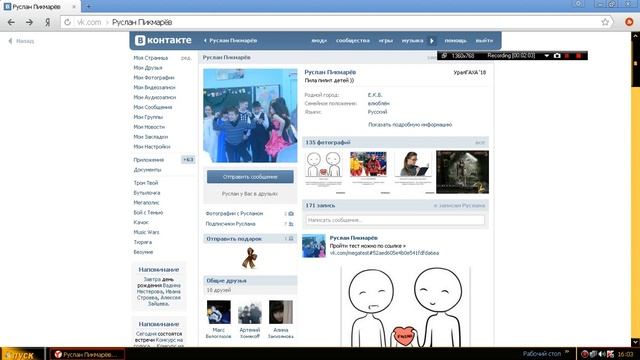Screen dimensions: 640x360
Task: Click Отправить сообщение button
Action: pos(250,177)
